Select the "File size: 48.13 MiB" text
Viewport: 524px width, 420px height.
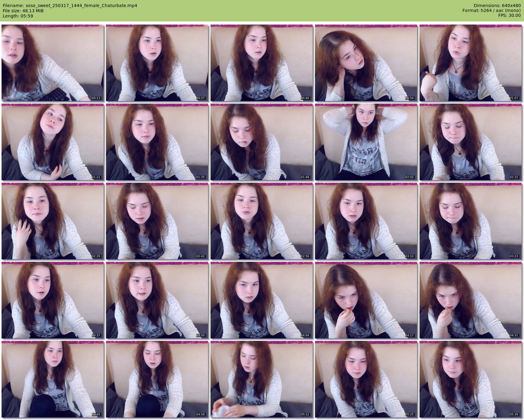23,11
